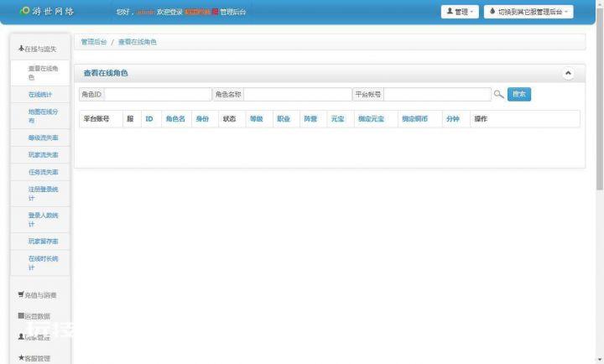Go to 注册登录统计 page
Viewport: 604px width, 364px height.
42,194
